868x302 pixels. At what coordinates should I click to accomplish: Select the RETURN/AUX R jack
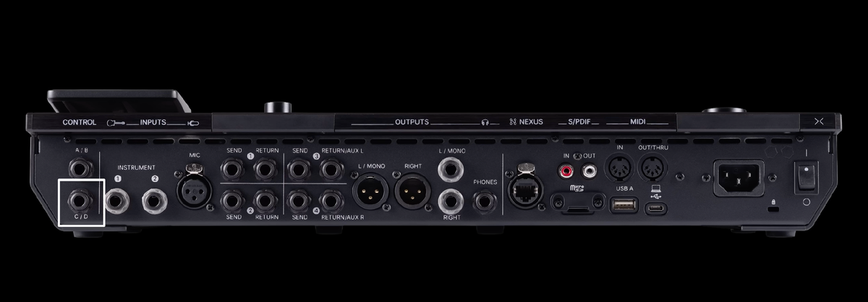(x=331, y=199)
